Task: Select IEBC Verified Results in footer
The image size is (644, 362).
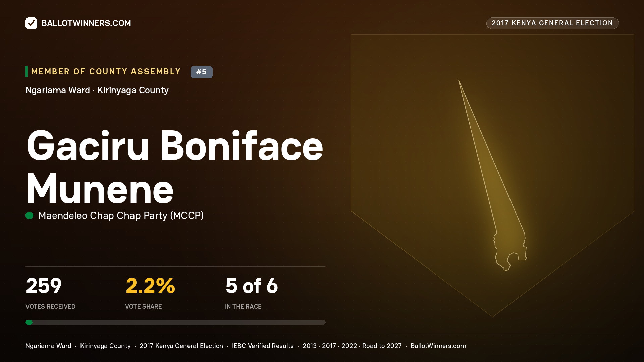Action: [x=263, y=346]
